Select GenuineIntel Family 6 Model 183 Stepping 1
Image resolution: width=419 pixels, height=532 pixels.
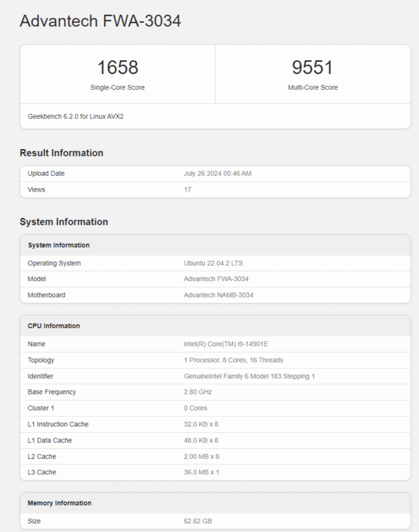tap(250, 376)
